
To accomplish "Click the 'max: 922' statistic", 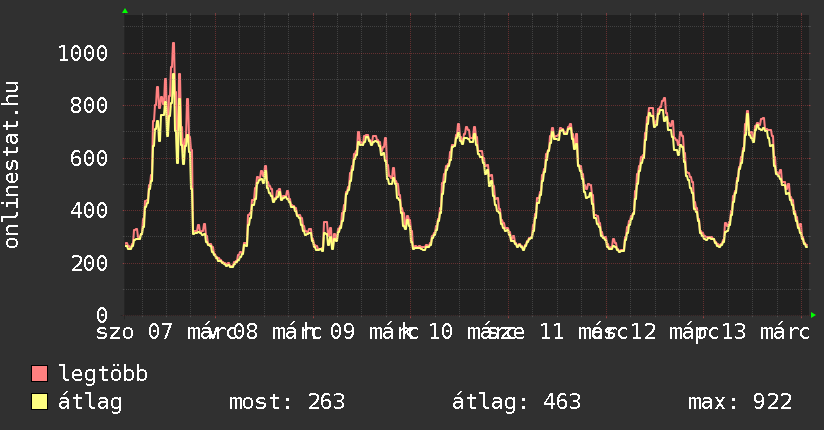I will [x=740, y=402].
